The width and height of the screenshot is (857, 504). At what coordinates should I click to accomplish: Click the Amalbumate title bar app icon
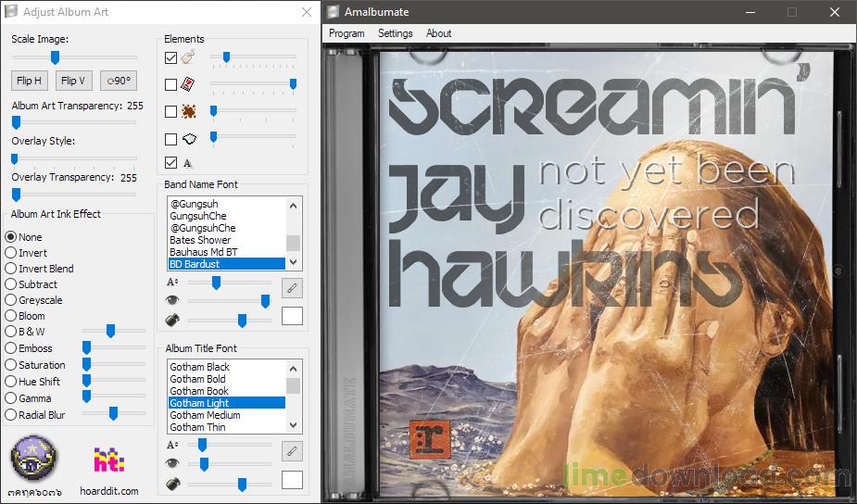(x=333, y=11)
